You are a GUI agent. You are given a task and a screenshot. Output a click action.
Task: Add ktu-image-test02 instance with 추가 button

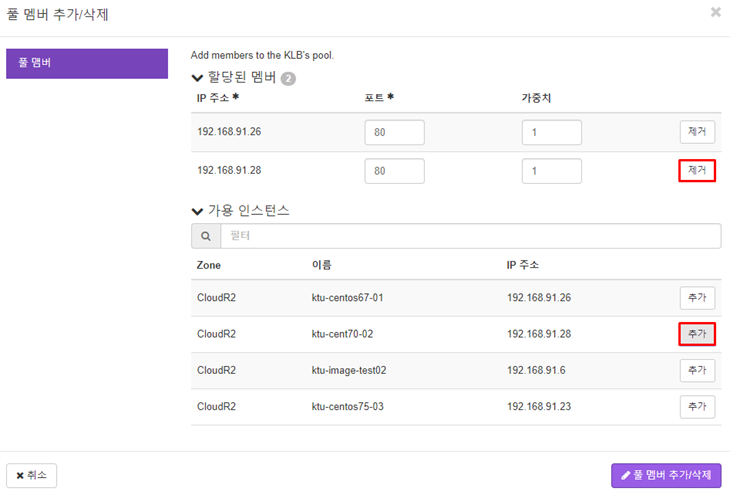(697, 370)
